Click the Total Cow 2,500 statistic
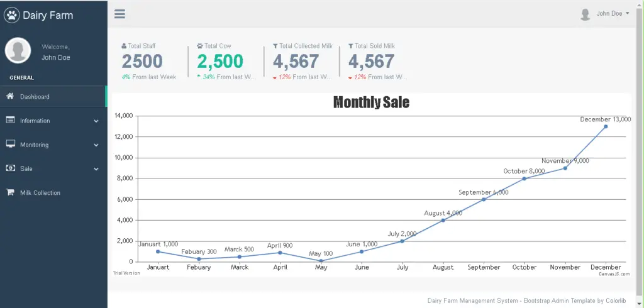This screenshot has height=308, width=644. [220, 61]
